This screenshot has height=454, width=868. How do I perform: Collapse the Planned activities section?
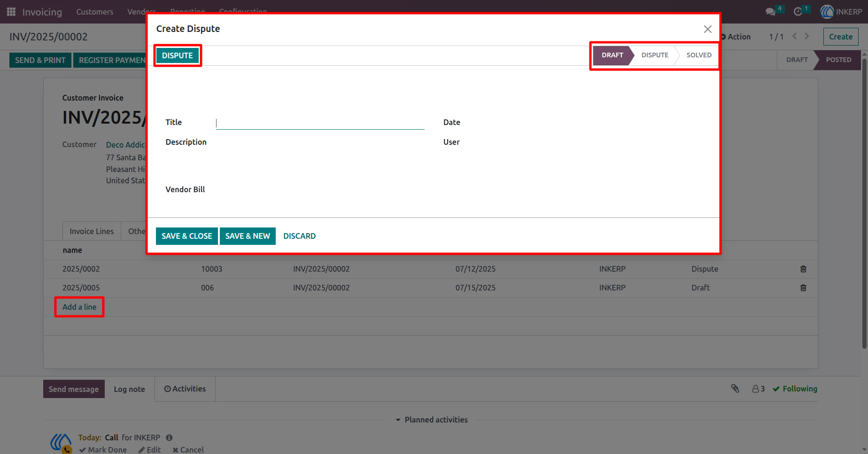coord(432,420)
